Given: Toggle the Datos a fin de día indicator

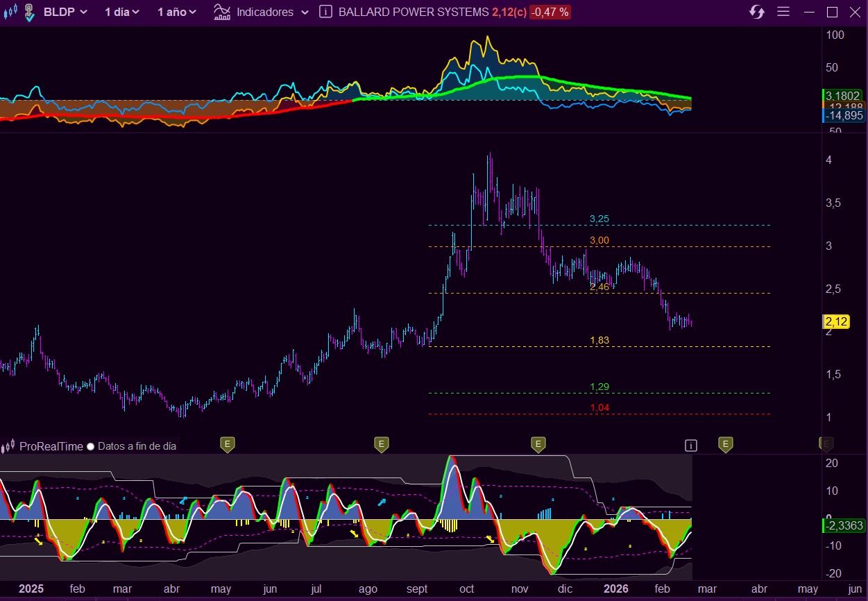Looking at the screenshot, I should click(x=91, y=446).
